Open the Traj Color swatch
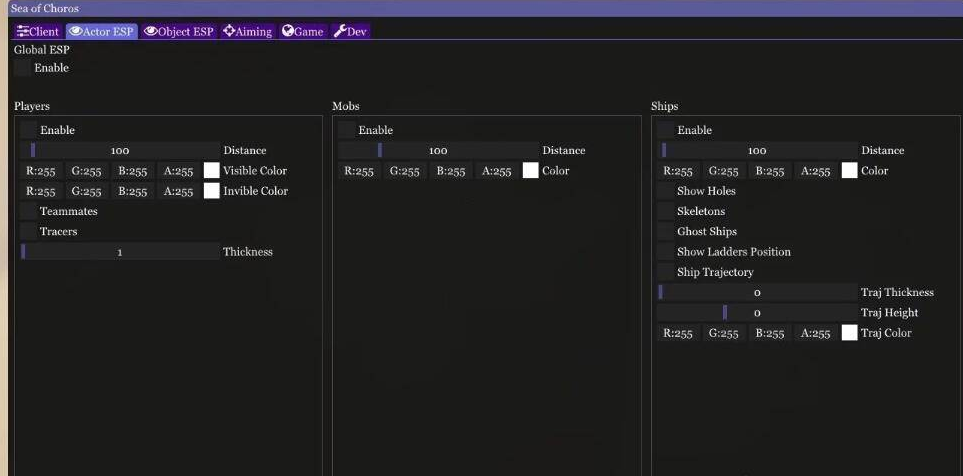 pos(849,333)
